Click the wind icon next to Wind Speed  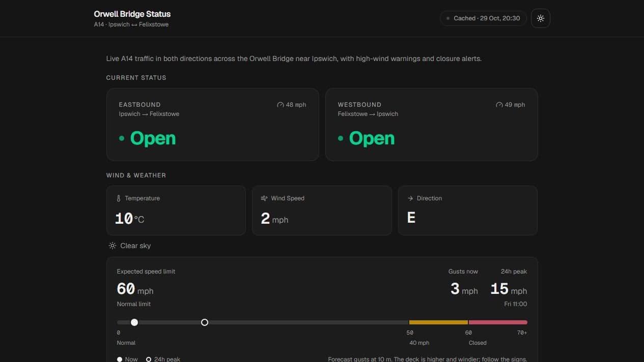point(264,198)
